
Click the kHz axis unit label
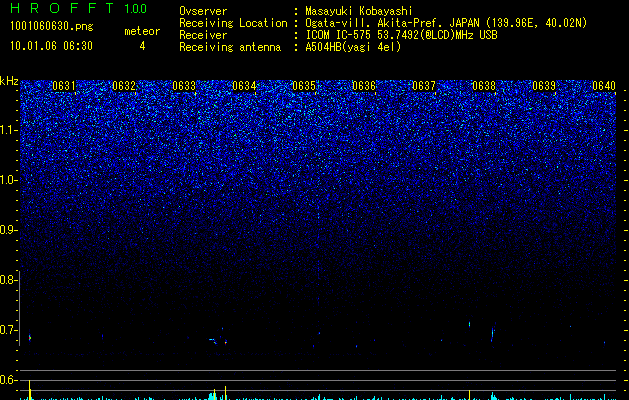[x=9, y=81]
